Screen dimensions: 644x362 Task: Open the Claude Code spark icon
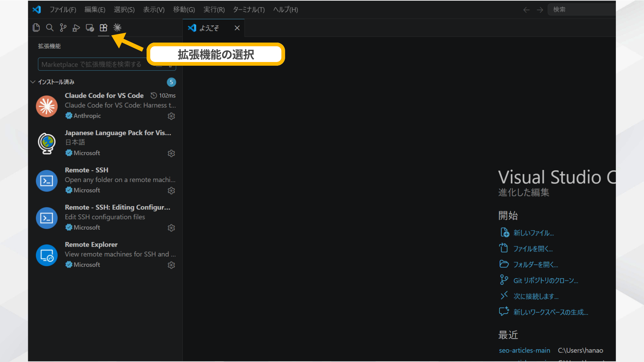[117, 28]
